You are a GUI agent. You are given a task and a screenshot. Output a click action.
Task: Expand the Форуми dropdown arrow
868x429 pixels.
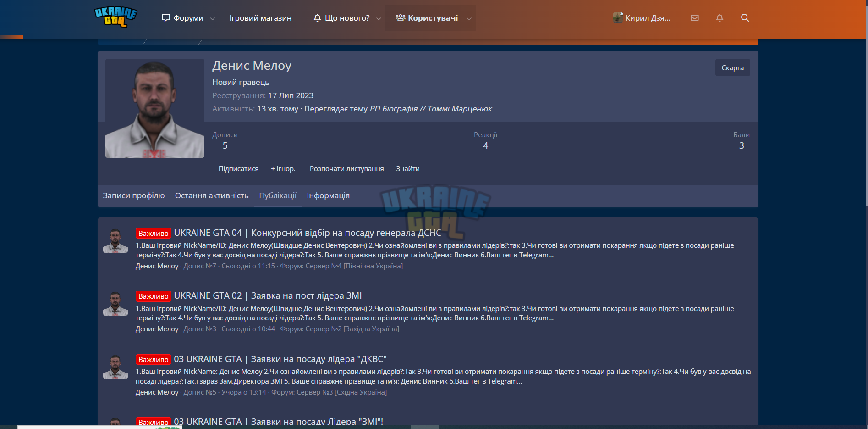click(213, 18)
